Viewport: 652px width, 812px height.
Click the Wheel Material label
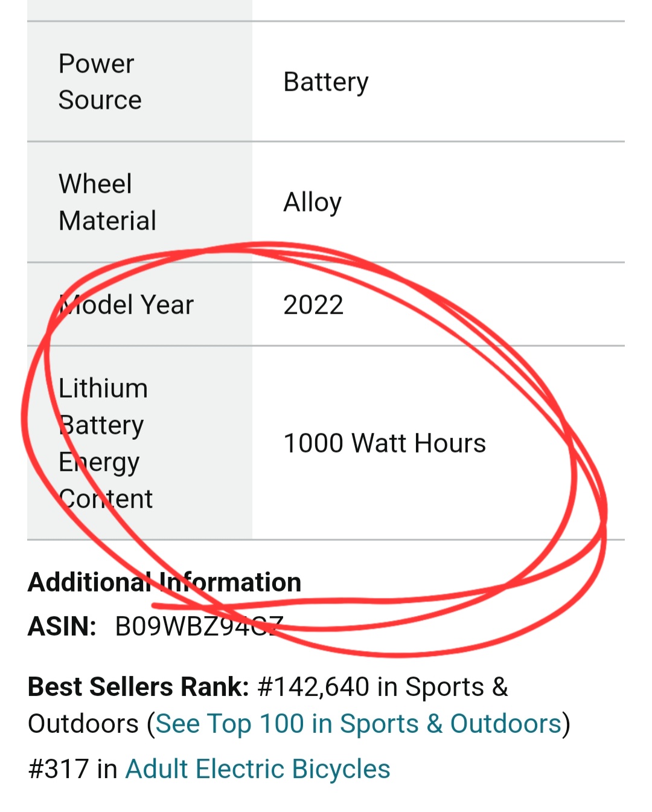click(x=107, y=202)
